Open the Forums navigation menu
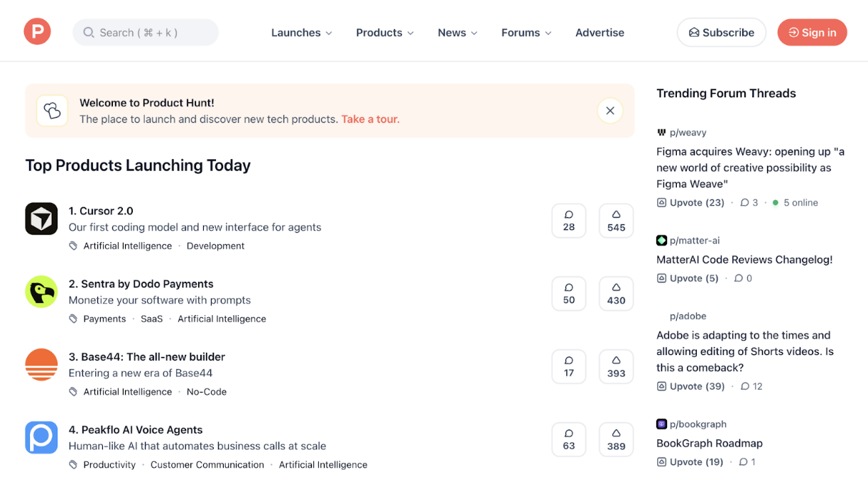 [x=526, y=33]
